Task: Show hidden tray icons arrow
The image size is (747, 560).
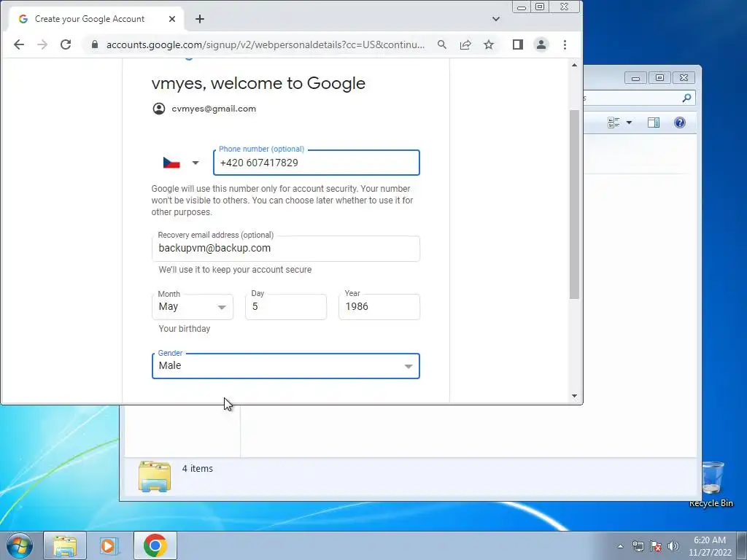Action: pyautogui.click(x=620, y=546)
